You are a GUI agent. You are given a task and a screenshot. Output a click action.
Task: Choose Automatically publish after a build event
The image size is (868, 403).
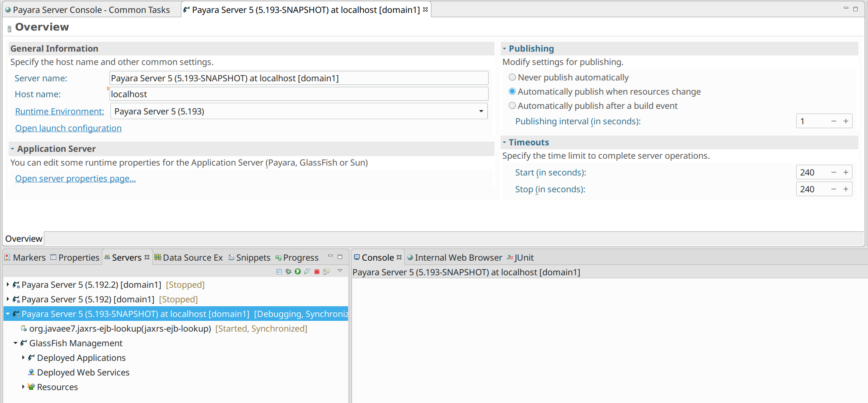512,106
